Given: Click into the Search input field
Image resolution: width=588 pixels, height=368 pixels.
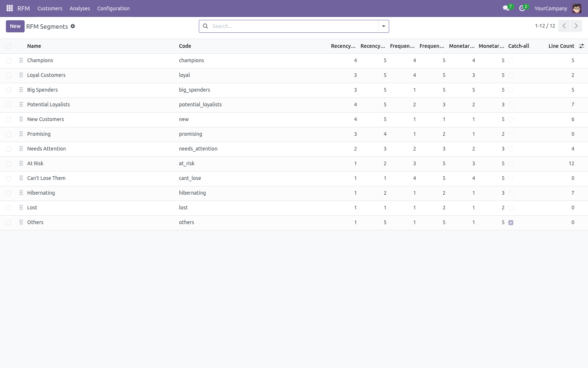Looking at the screenshot, I should tap(294, 26).
